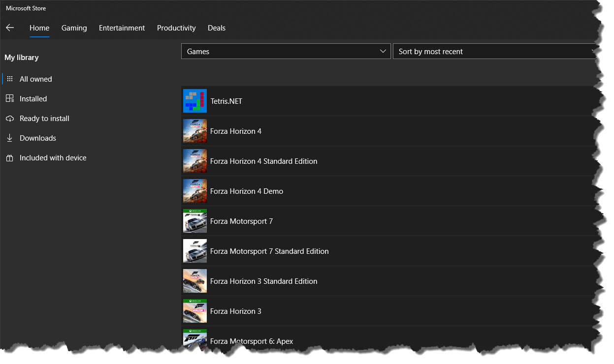
Task: Click the Forza Horizon 4 cover image
Action: point(195,131)
